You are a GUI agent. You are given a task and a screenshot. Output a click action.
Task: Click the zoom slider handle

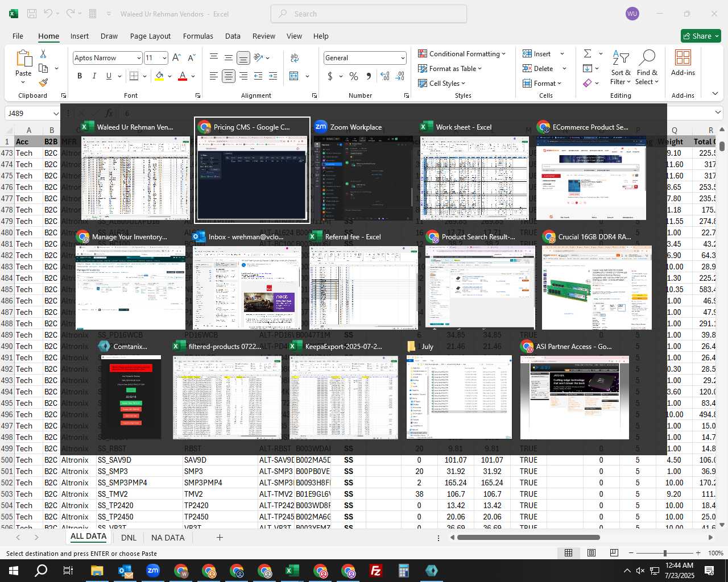coord(665,553)
